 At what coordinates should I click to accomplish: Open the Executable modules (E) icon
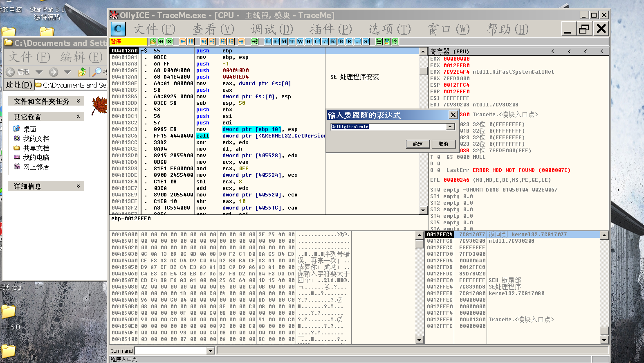pyautogui.click(x=276, y=41)
